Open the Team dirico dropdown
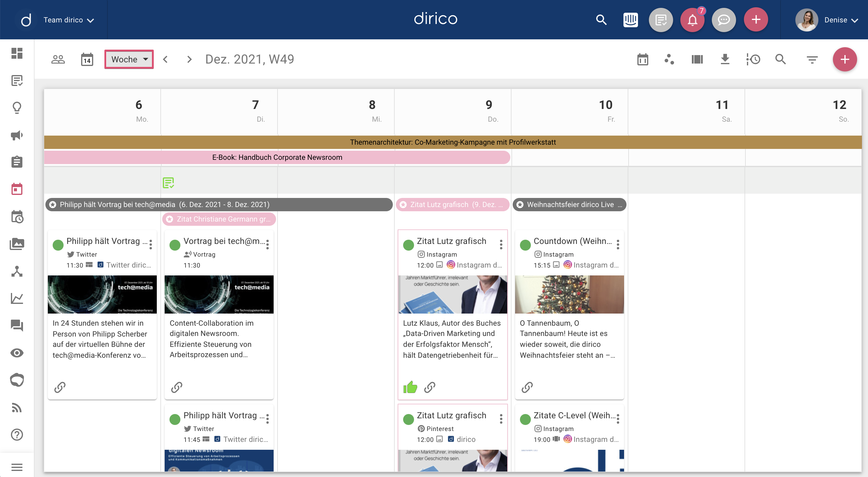The image size is (868, 477). 69,20
